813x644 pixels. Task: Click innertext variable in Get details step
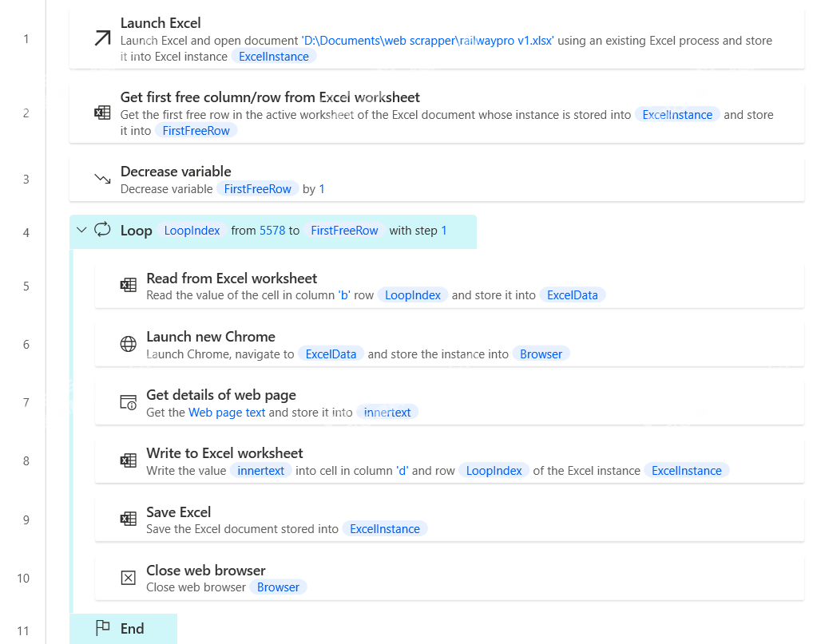tap(387, 413)
